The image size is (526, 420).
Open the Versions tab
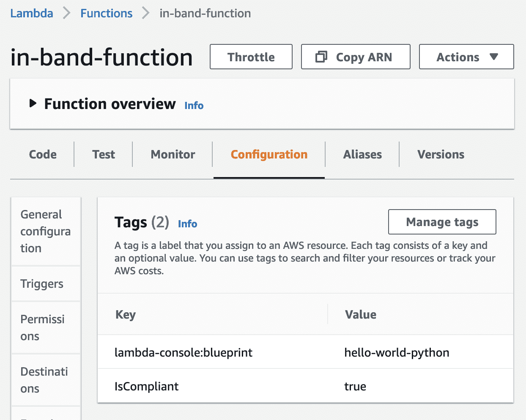[x=441, y=154]
